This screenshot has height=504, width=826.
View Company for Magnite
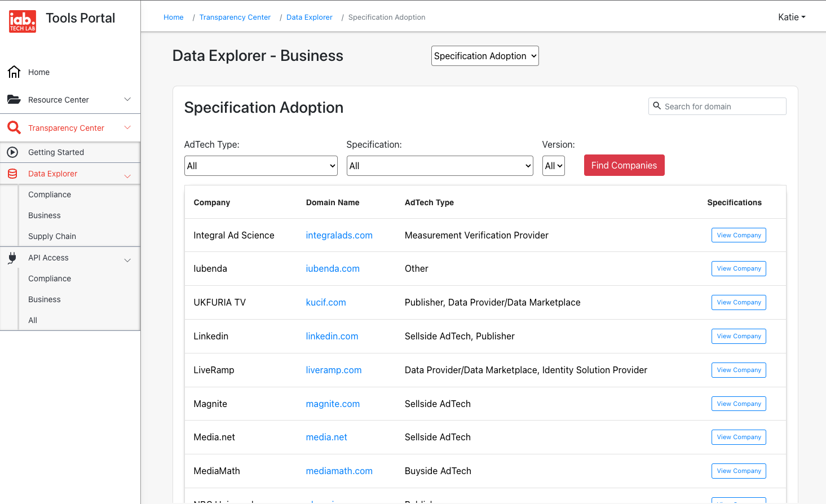(739, 404)
